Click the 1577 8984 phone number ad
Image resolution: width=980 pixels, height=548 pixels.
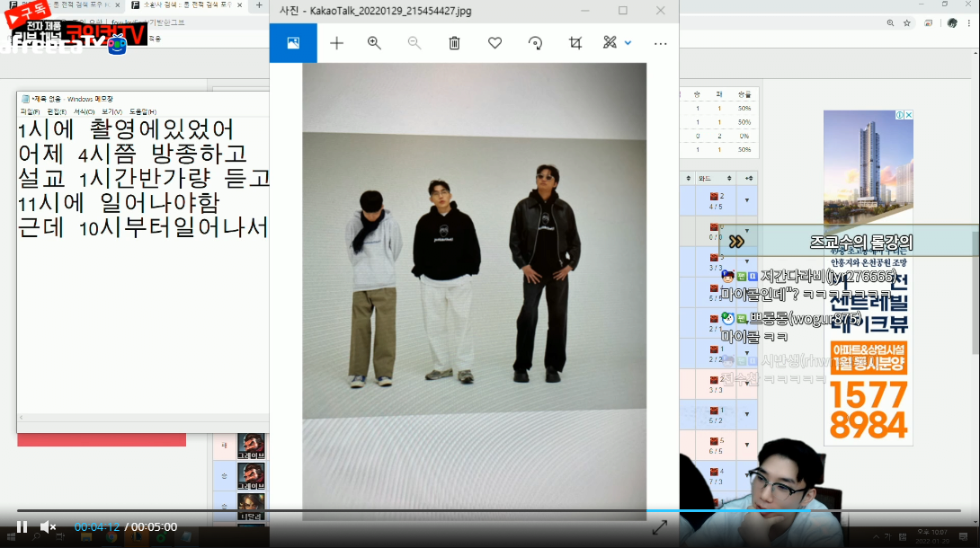[869, 410]
